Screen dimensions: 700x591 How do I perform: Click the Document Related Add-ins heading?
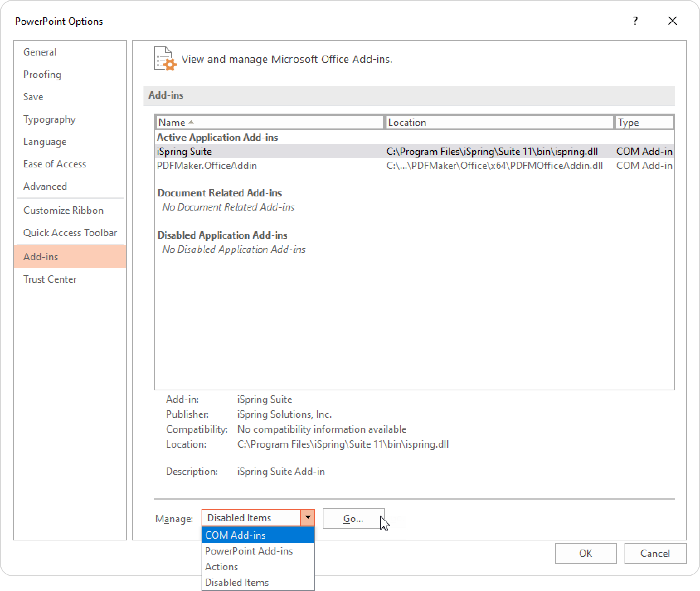[x=219, y=193]
